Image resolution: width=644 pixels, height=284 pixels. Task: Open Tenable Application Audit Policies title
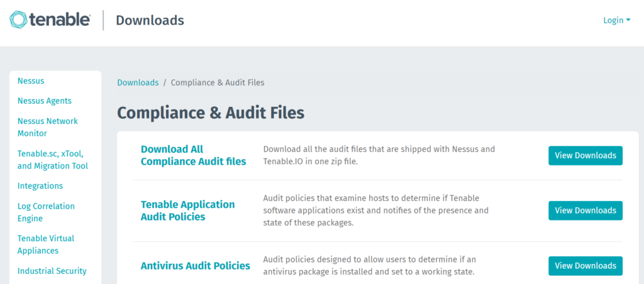pyautogui.click(x=187, y=210)
